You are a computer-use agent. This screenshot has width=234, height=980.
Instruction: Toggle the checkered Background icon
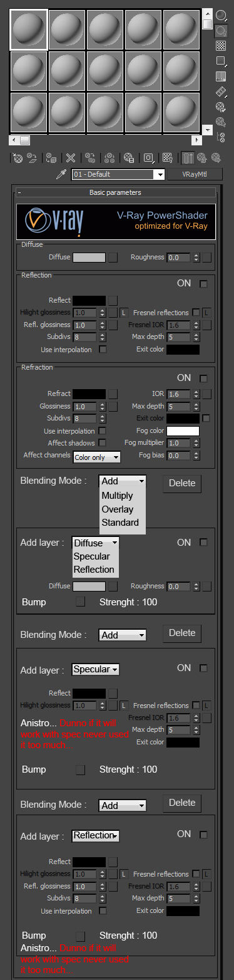221,45
